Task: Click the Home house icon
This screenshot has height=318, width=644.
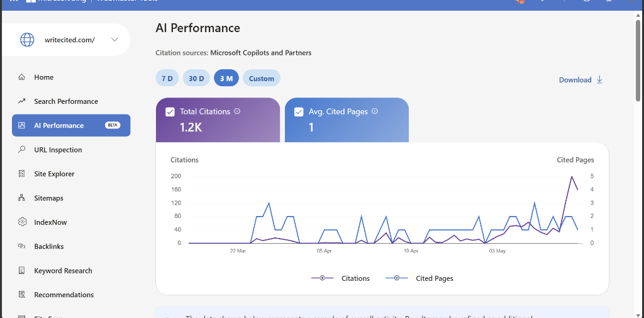Action: coord(22,77)
